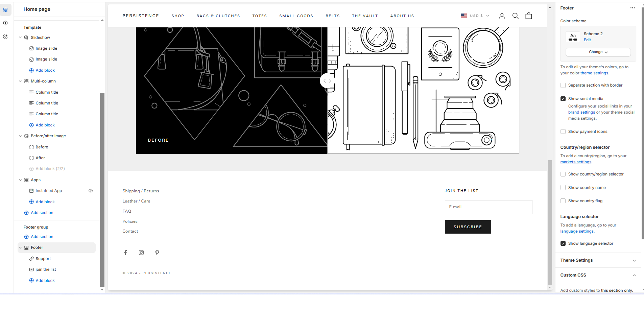Viewport: 644px width, 309px height.
Task: Uncheck Show social media checkbox
Action: tap(563, 99)
